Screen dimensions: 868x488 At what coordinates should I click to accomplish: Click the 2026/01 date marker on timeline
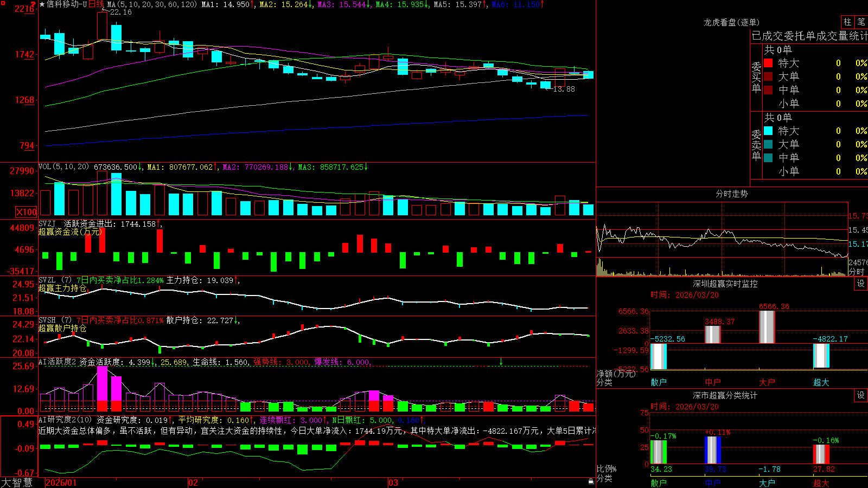tap(61, 483)
